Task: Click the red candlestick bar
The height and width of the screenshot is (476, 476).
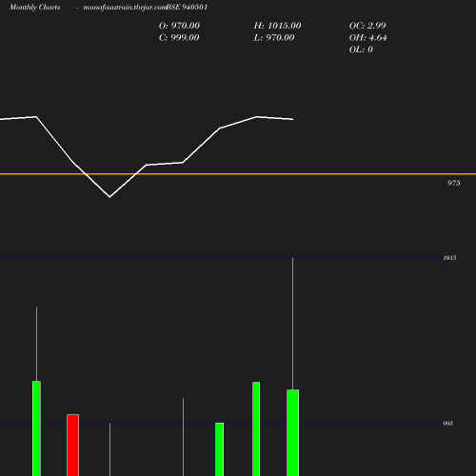Action: click(x=73, y=445)
